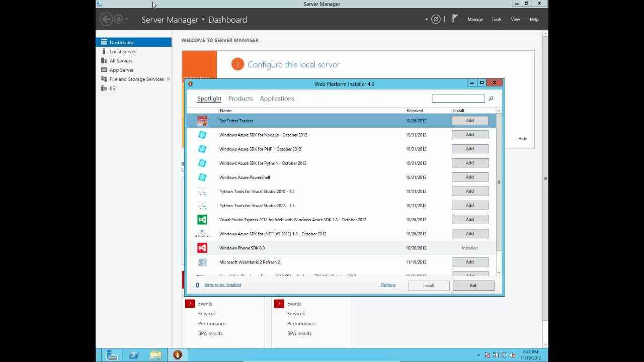Add Windows Azure SDK for Node.js

(470, 135)
